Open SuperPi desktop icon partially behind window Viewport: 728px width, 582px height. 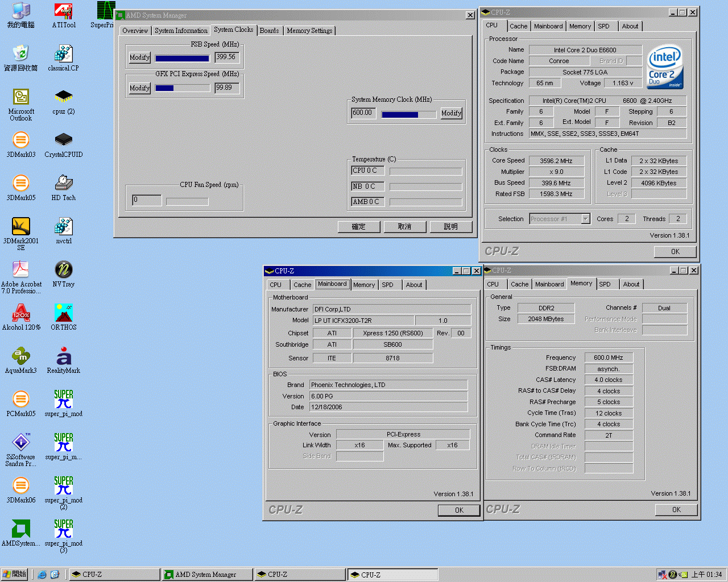click(102, 15)
